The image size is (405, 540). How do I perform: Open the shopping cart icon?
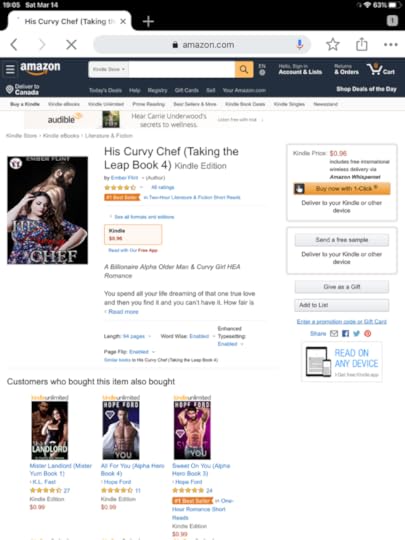pos(381,69)
